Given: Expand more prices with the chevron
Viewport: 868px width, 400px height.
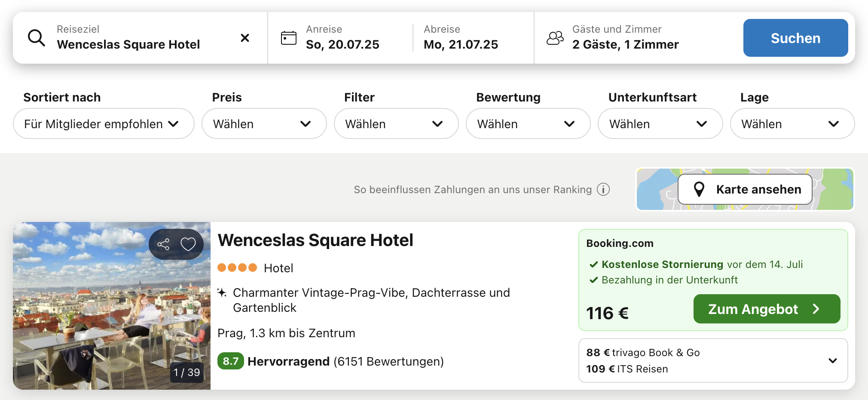Looking at the screenshot, I should (x=833, y=360).
